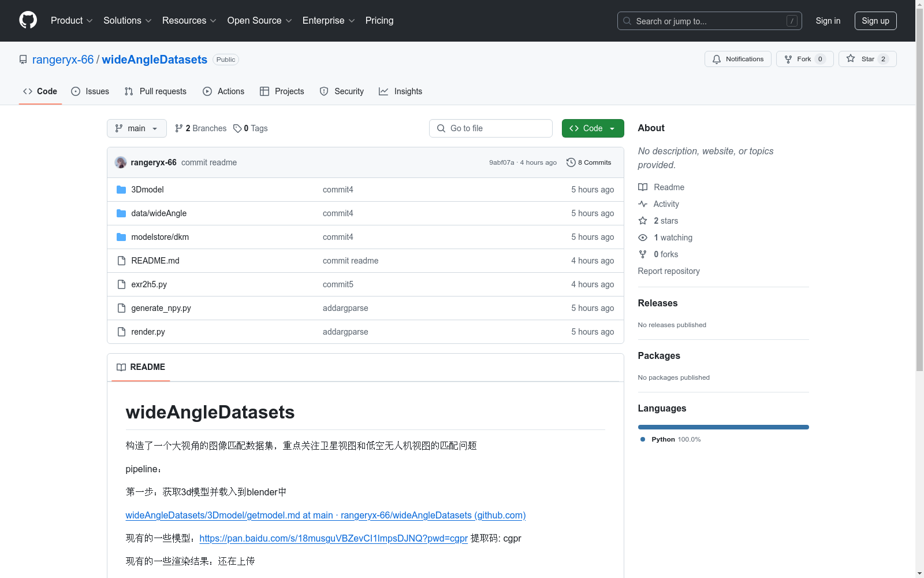Screen dimensions: 924x578
Task: Open the Actions tab
Action: tap(223, 91)
